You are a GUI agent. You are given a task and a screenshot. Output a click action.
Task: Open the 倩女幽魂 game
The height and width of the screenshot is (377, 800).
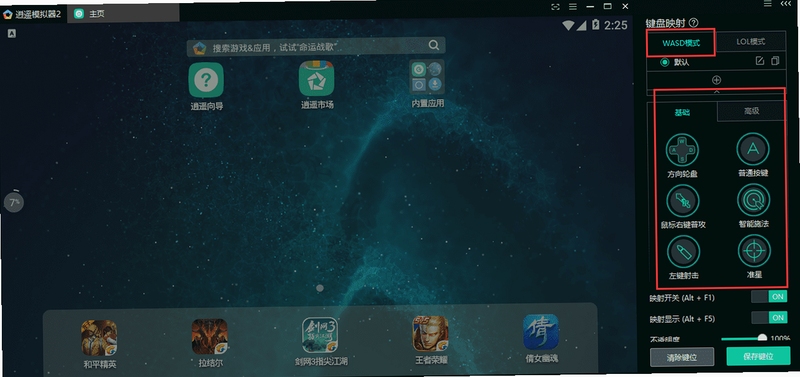tap(541, 332)
